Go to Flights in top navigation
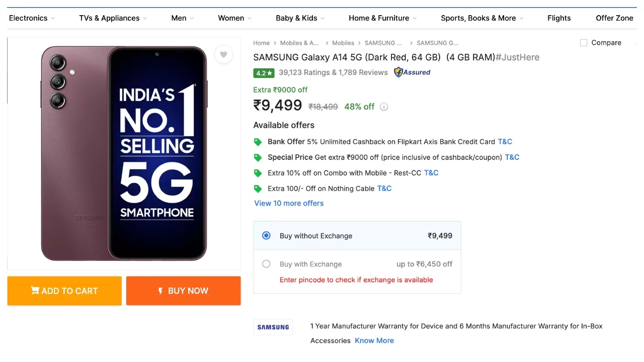The image size is (644, 362). click(559, 18)
